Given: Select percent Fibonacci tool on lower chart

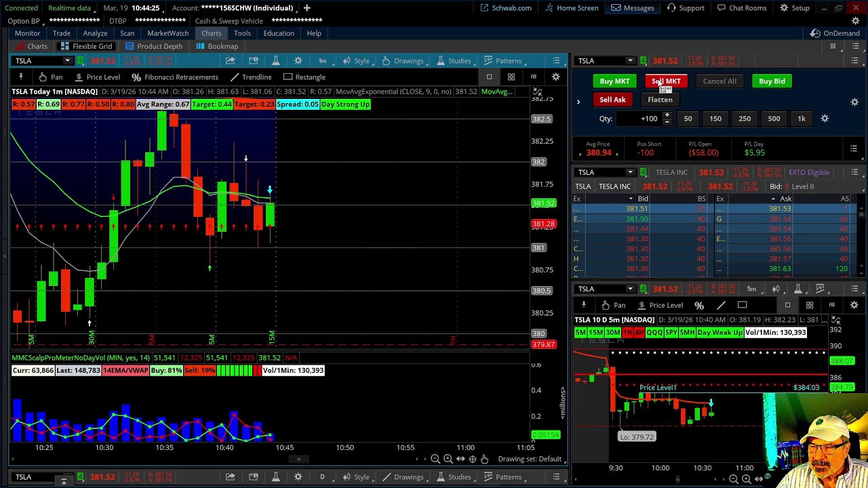Looking at the screenshot, I should coord(699,306).
